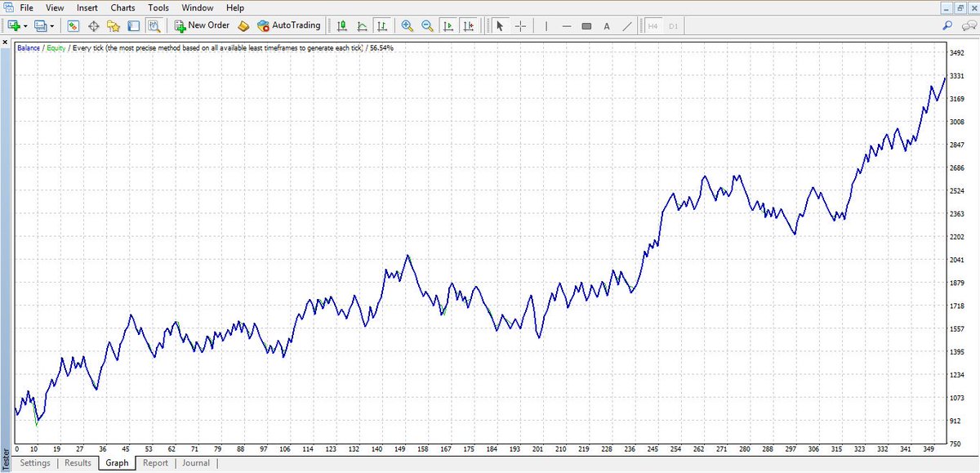Select the trendline drawing tool
This screenshot has width=980, height=473.
click(627, 25)
